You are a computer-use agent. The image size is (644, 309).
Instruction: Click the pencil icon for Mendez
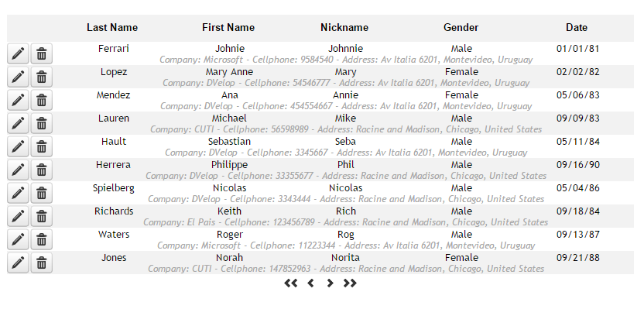pos(18,100)
